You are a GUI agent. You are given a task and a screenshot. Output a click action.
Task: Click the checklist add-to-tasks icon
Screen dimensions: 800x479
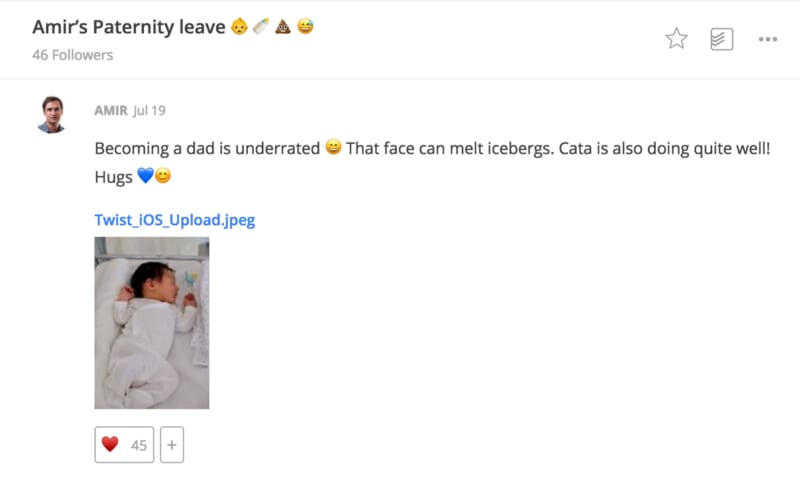[721, 39]
